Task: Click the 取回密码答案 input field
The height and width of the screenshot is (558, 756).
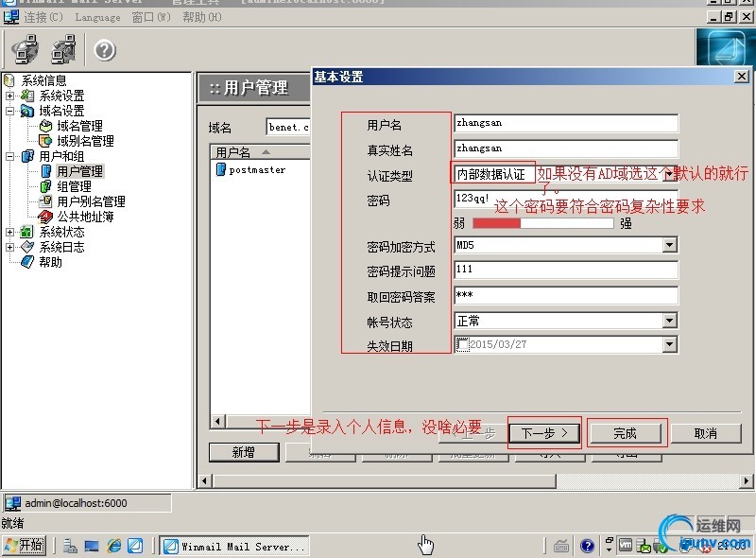Action: point(566,295)
